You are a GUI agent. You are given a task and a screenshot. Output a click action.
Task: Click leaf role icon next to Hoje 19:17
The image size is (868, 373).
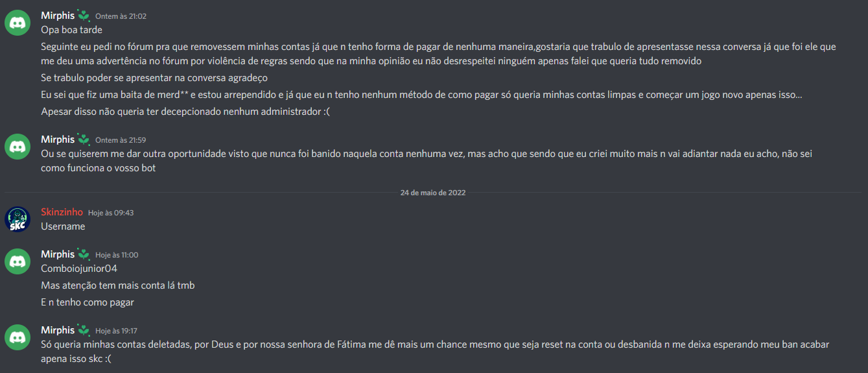84,330
